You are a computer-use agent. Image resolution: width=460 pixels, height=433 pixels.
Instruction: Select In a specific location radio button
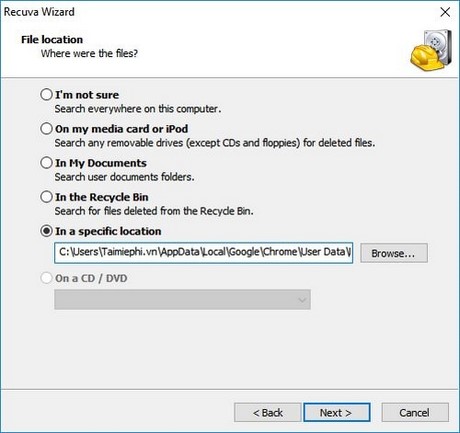(46, 231)
